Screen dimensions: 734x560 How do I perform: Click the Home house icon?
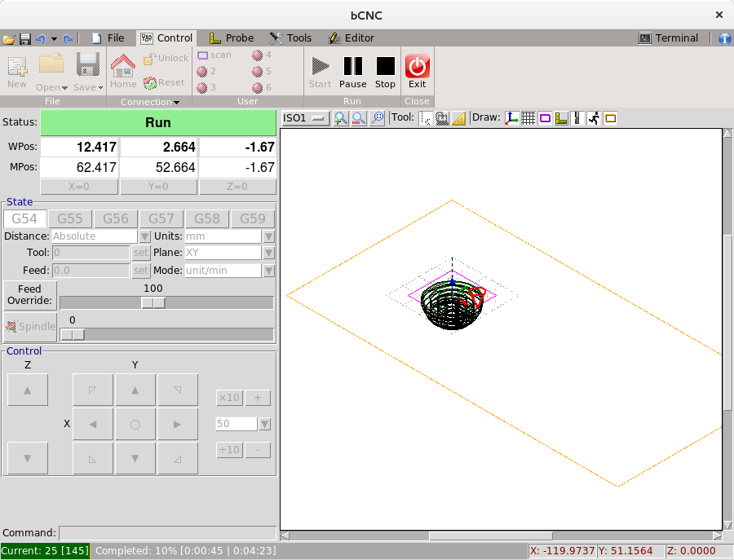123,66
